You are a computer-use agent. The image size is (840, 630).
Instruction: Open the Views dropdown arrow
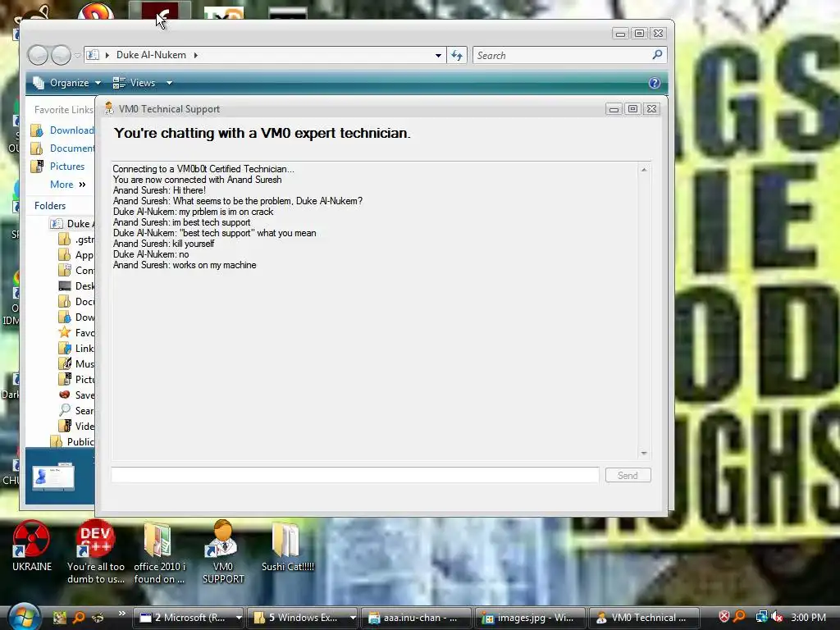coord(169,83)
